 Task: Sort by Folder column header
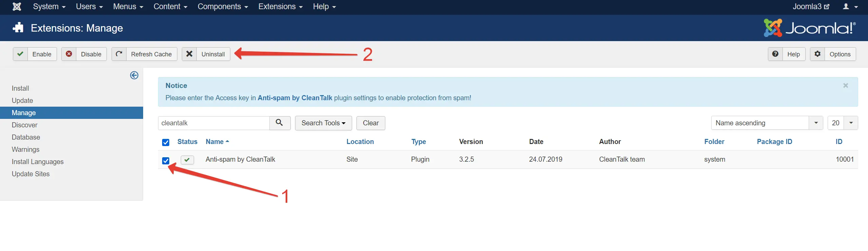(714, 142)
